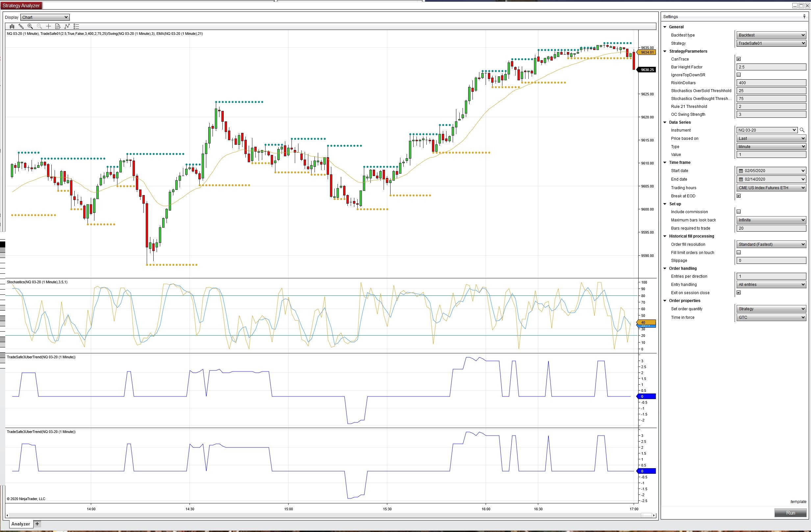Screen dimensions: 811x532
Task: Uncheck the CanTrace checkbox
Action: [738, 59]
